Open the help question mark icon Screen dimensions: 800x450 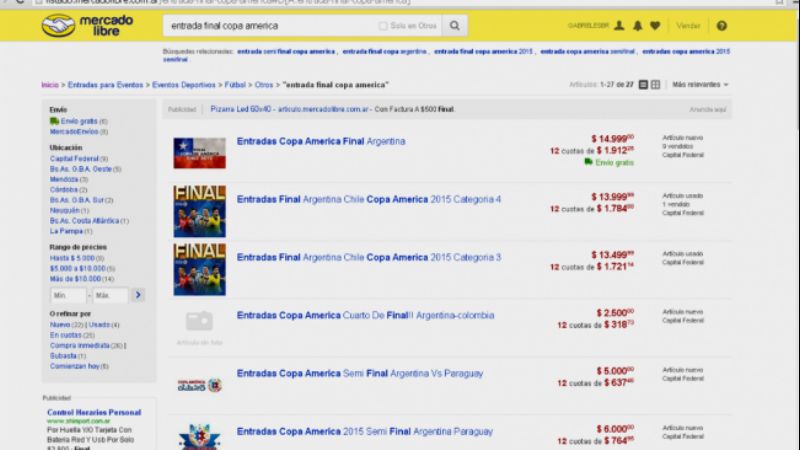coord(722,26)
